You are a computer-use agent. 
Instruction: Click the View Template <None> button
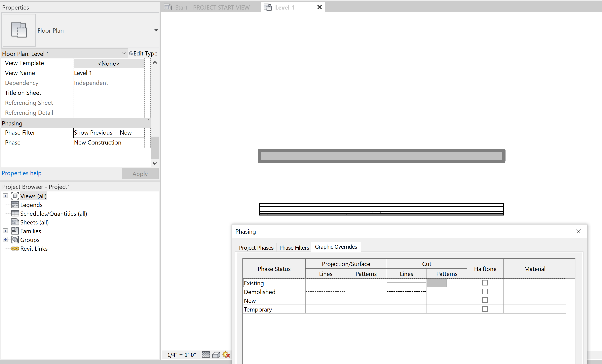tap(109, 63)
